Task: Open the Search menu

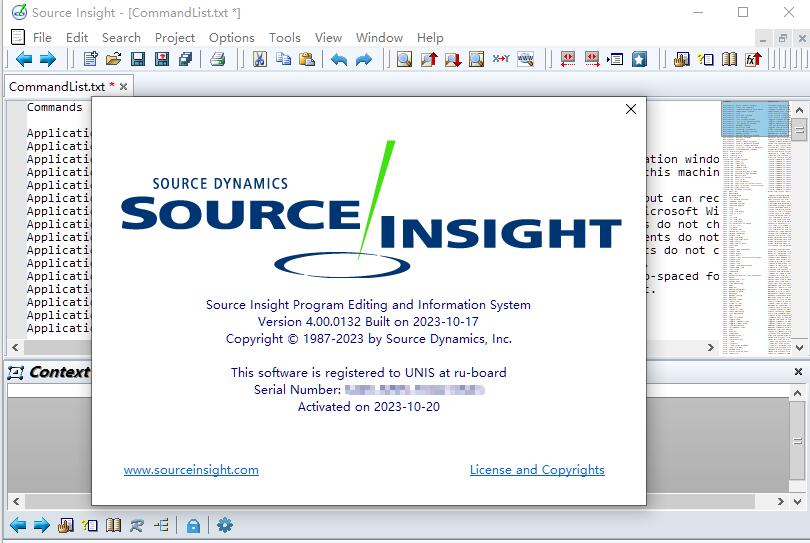Action: click(x=121, y=38)
